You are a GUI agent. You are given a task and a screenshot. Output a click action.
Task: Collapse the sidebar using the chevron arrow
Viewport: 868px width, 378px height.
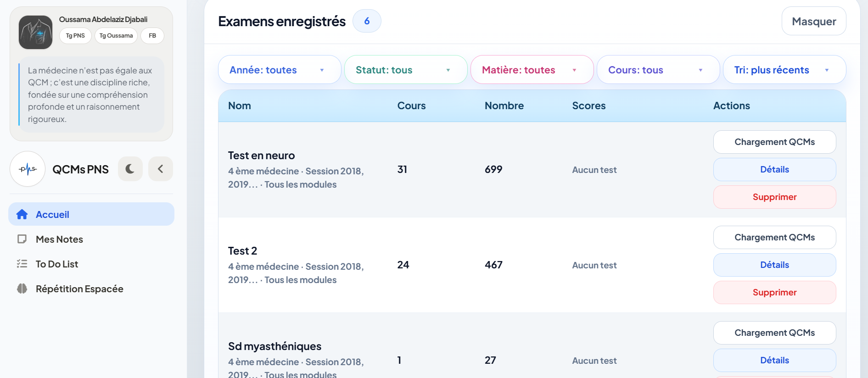pyautogui.click(x=161, y=169)
